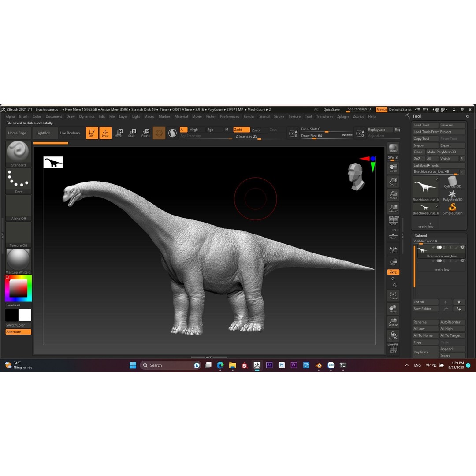Open the Texture Off selector
Image resolution: width=476 pixels, height=476 pixels.
coord(18,234)
